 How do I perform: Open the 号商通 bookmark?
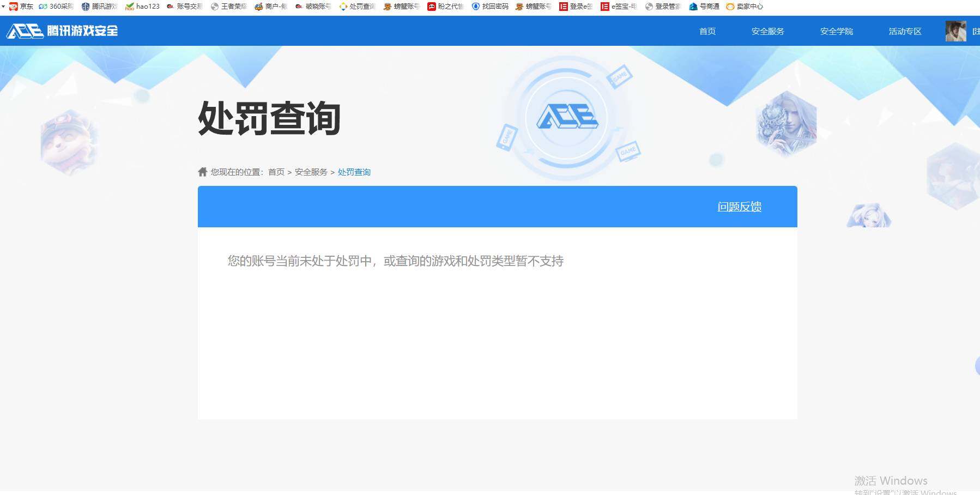coord(705,7)
